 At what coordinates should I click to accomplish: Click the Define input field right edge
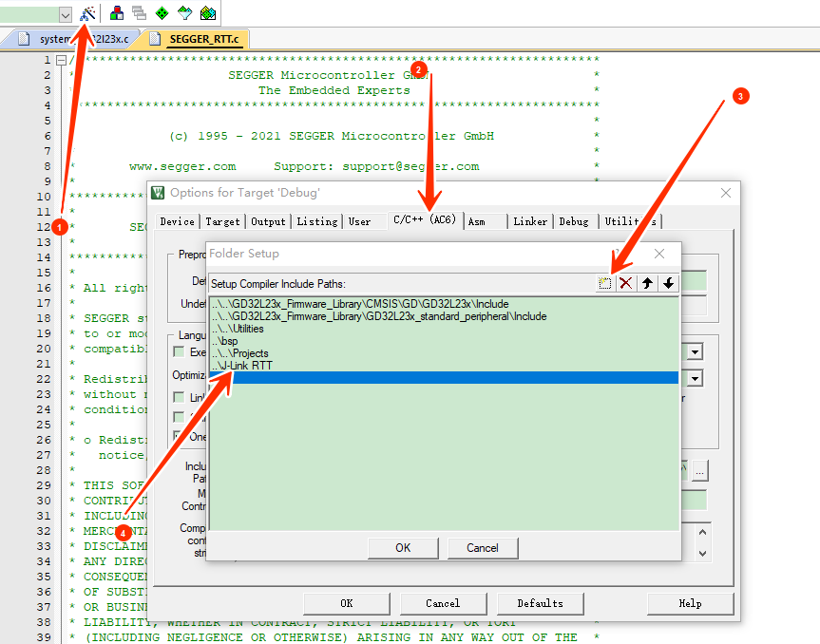[694, 281]
